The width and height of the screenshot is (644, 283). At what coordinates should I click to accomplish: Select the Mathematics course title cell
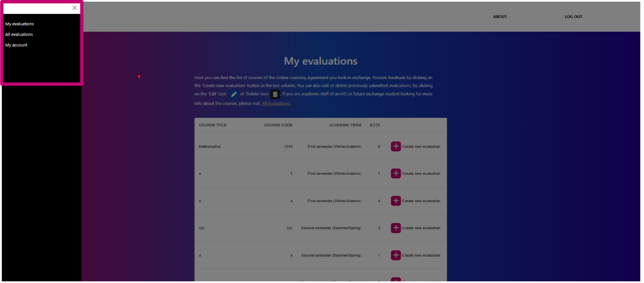click(210, 146)
